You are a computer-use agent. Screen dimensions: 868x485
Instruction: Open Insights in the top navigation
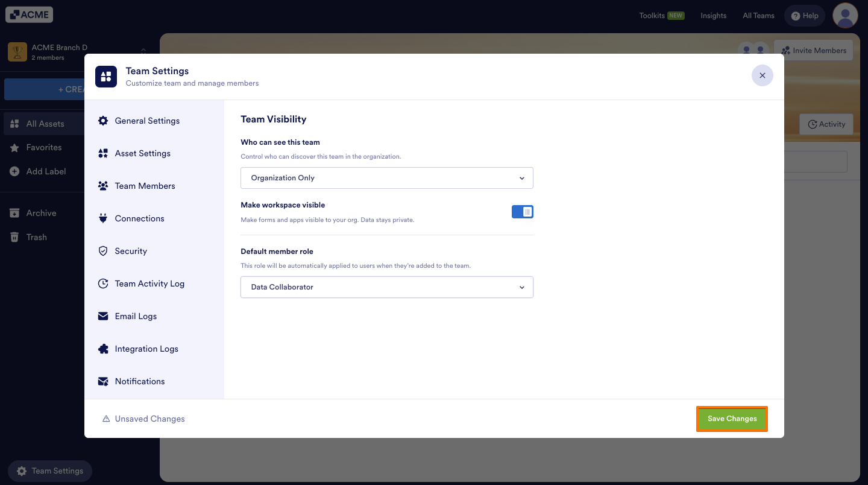[x=714, y=16]
